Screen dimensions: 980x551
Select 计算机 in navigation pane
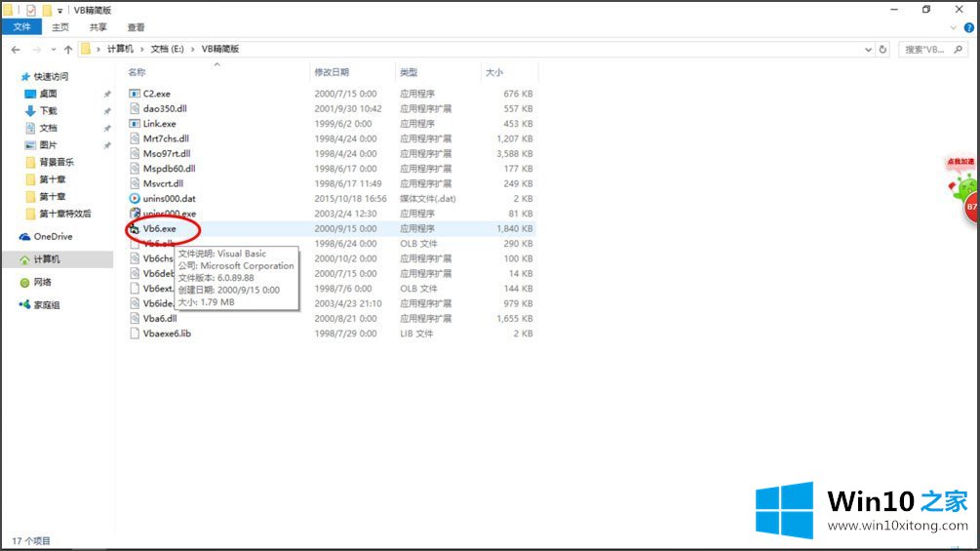[47, 259]
